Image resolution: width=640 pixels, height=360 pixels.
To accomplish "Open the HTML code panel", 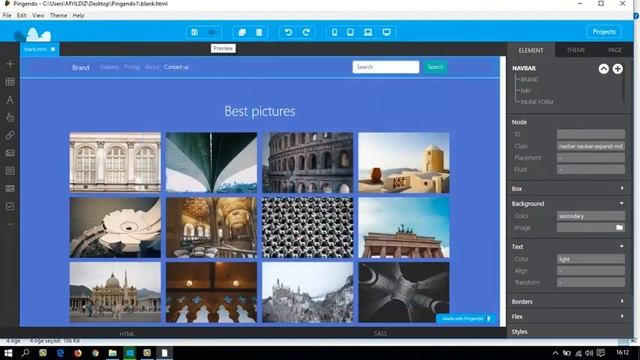I will click(127, 334).
